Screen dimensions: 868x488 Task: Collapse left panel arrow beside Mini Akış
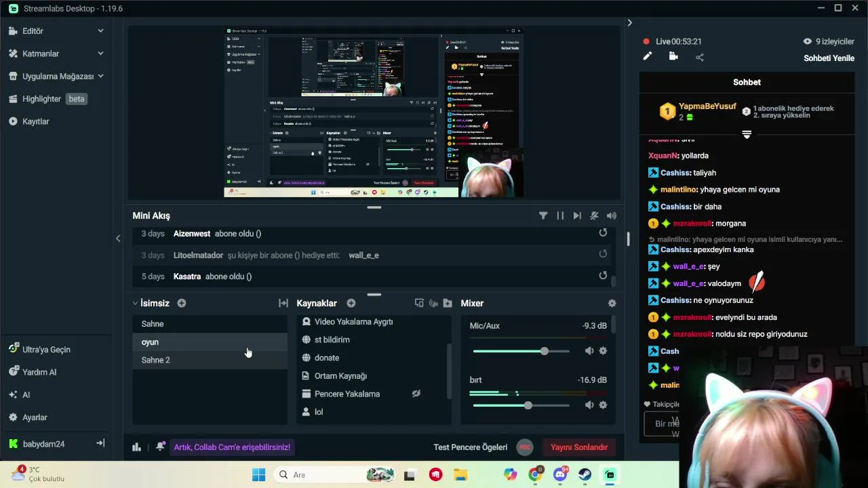118,239
